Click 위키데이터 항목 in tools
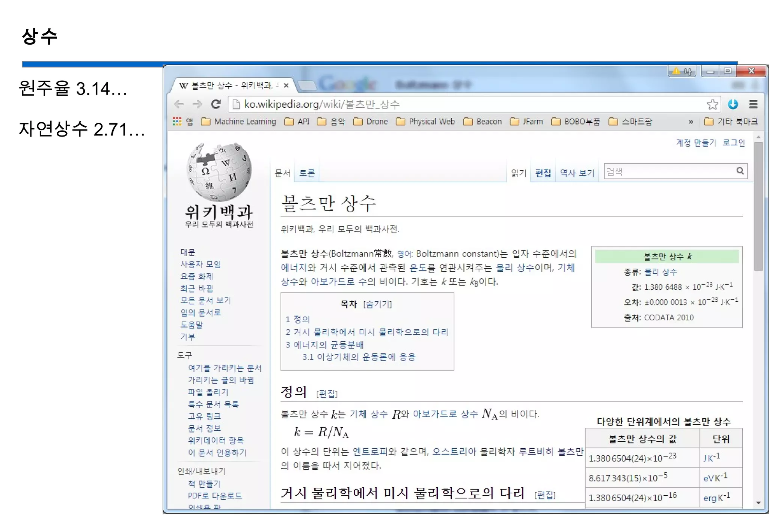The width and height of the screenshot is (769, 532). (216, 440)
